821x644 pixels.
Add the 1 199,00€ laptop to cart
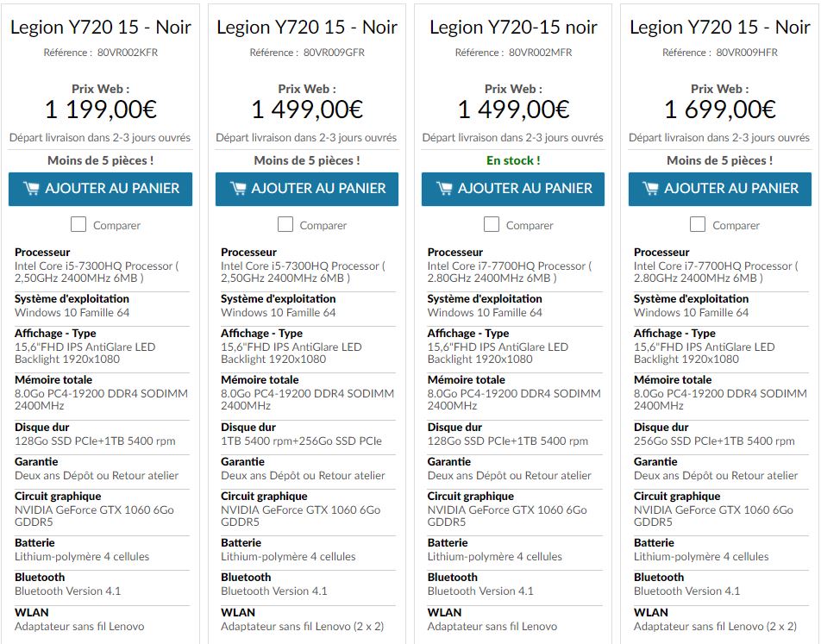tap(101, 189)
